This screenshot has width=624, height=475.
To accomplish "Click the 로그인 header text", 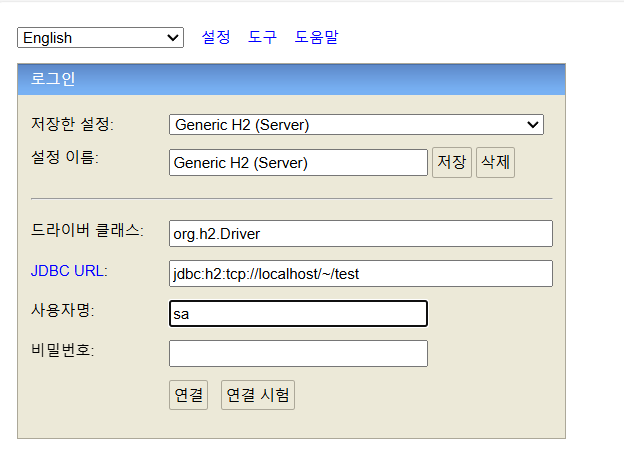I will point(53,79).
